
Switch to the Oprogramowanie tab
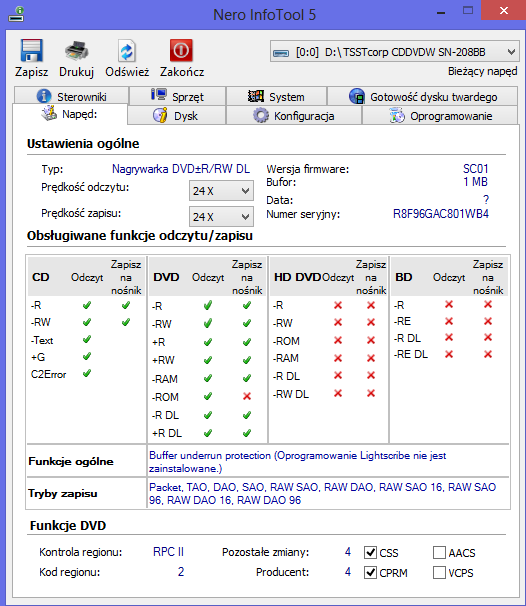440,116
